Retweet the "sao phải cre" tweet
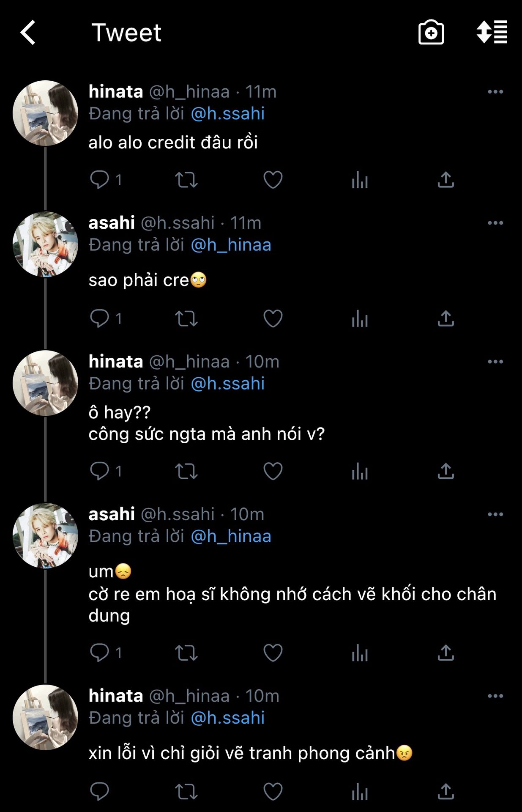Viewport: 522px width, 812px height. (x=186, y=318)
